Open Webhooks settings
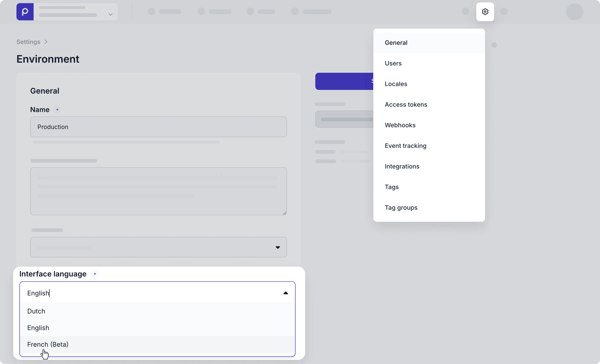This screenshot has width=600, height=364. tap(400, 125)
